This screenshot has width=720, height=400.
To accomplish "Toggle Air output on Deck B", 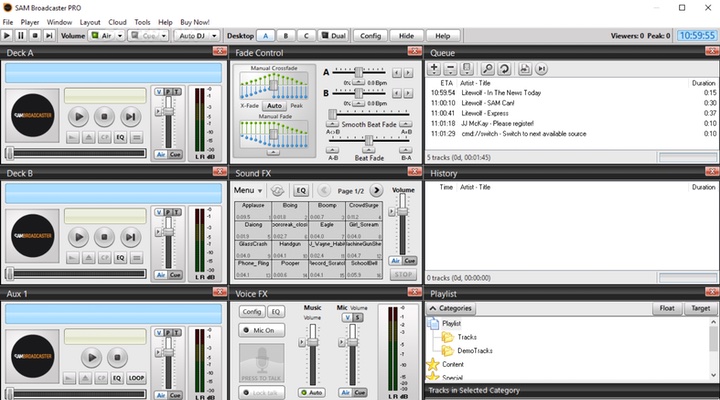I will 161,275.
